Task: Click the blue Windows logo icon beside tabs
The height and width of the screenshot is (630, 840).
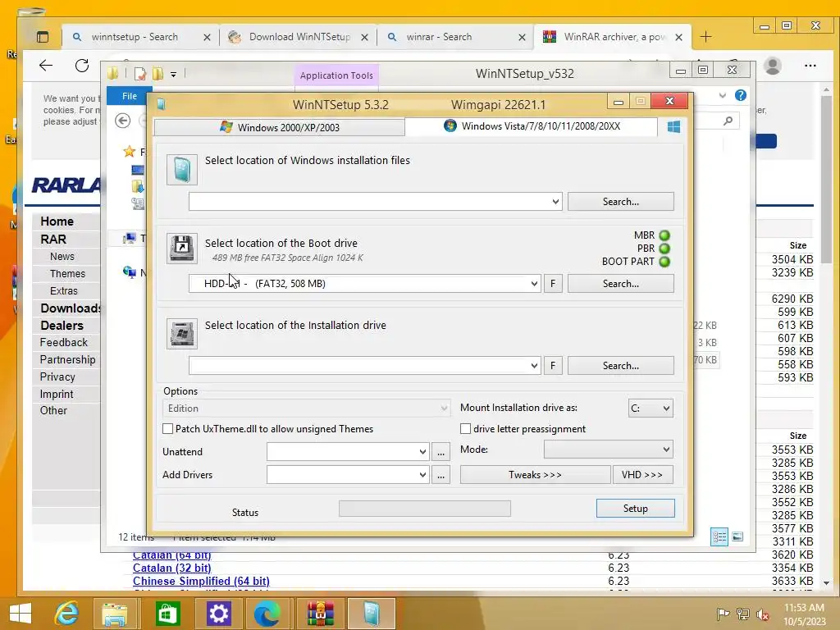Action: click(673, 126)
